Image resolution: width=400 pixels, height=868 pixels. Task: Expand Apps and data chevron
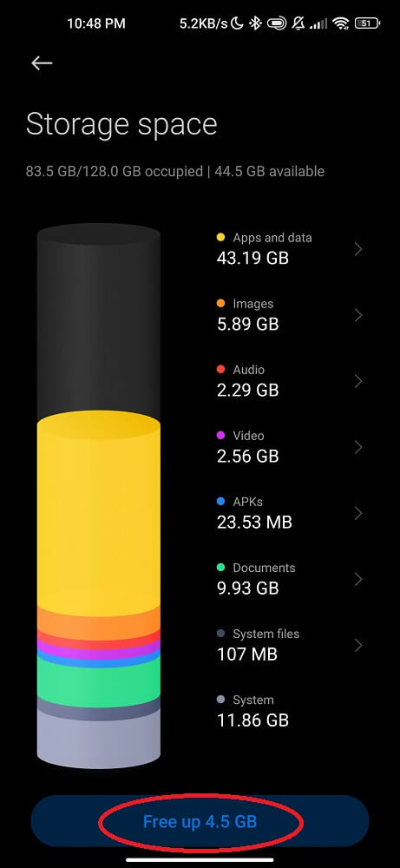click(x=358, y=249)
